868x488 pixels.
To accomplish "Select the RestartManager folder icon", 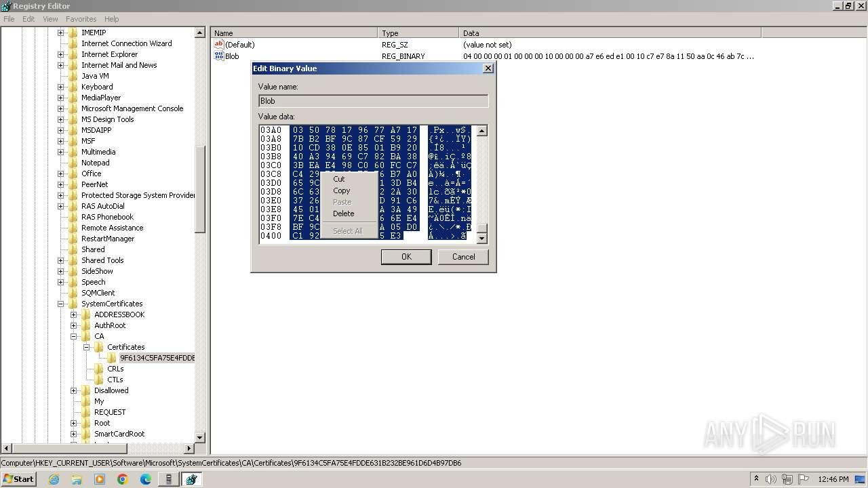I will click(x=73, y=239).
